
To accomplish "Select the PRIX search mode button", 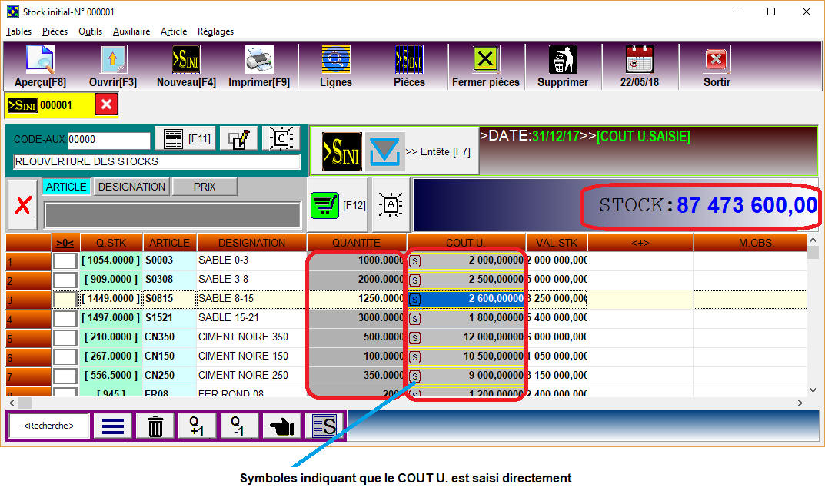I will 205,187.
